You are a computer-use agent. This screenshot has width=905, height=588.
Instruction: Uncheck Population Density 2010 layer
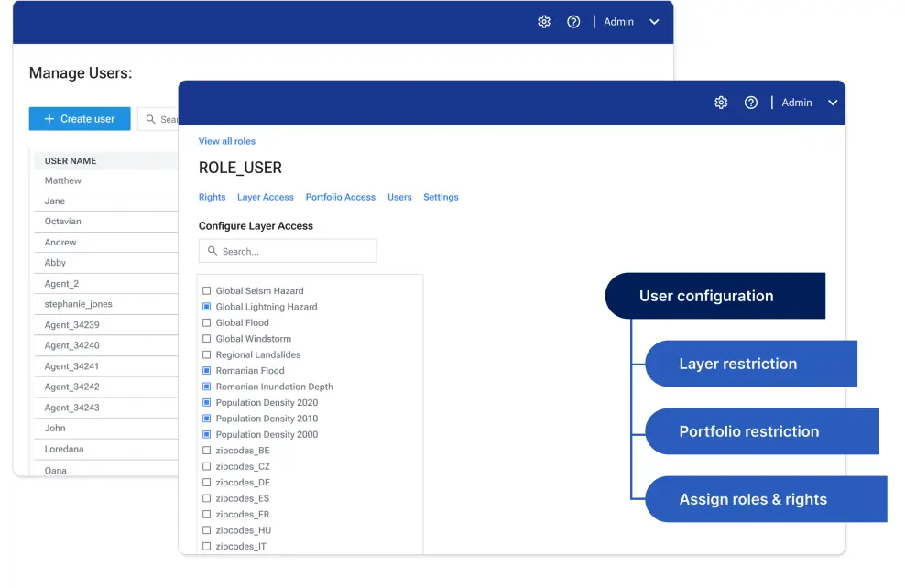pyautogui.click(x=207, y=419)
